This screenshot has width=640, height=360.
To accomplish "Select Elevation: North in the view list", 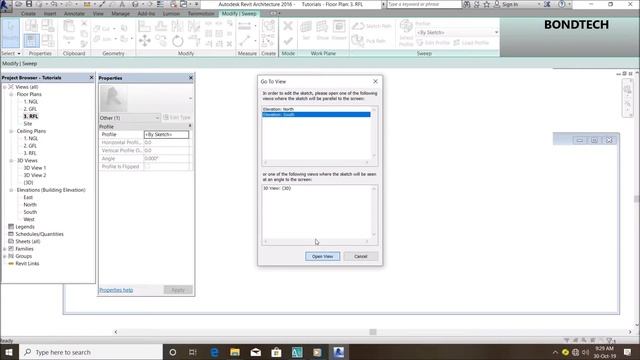I will point(316,109).
